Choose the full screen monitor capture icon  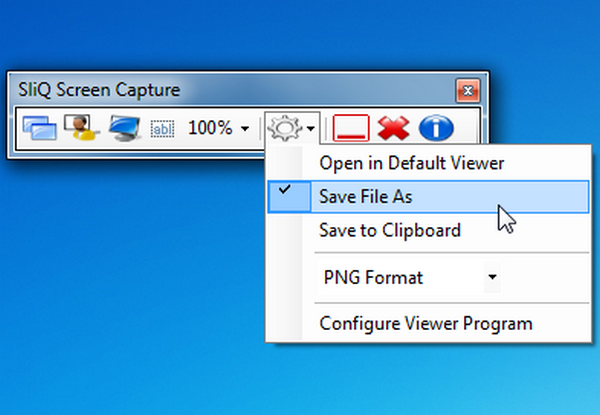point(124,128)
